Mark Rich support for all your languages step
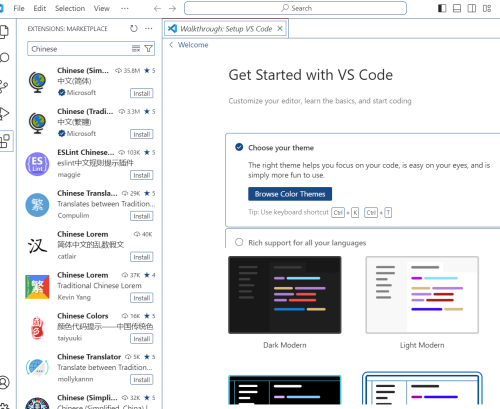 [x=239, y=242]
